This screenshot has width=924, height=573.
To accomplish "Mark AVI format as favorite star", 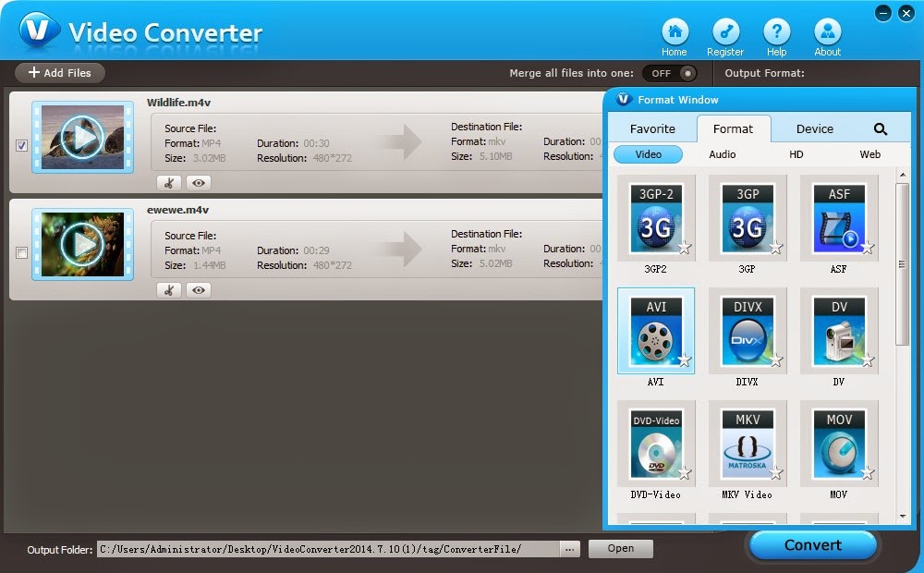I will 685,360.
